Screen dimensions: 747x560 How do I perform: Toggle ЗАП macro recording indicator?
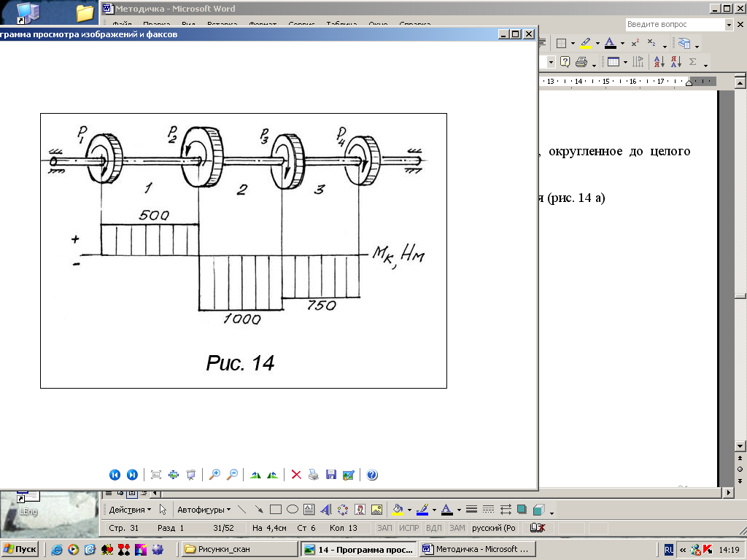pos(384,528)
